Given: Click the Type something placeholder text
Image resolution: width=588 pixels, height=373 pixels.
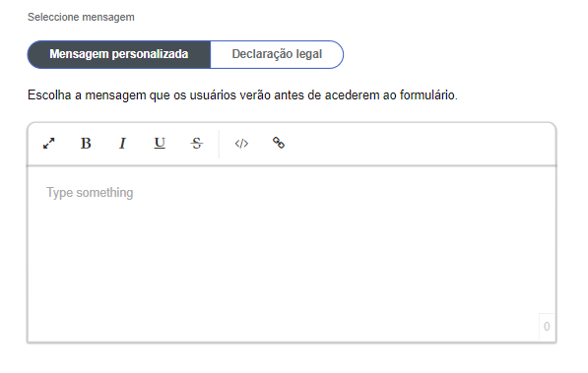Looking at the screenshot, I should tap(90, 192).
